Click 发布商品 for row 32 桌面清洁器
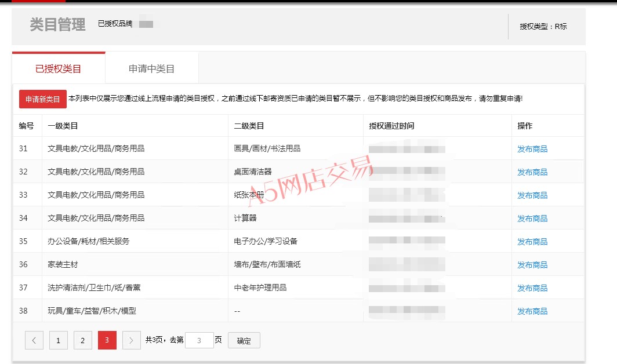Viewport: 617px width, 364px height. [x=532, y=172]
